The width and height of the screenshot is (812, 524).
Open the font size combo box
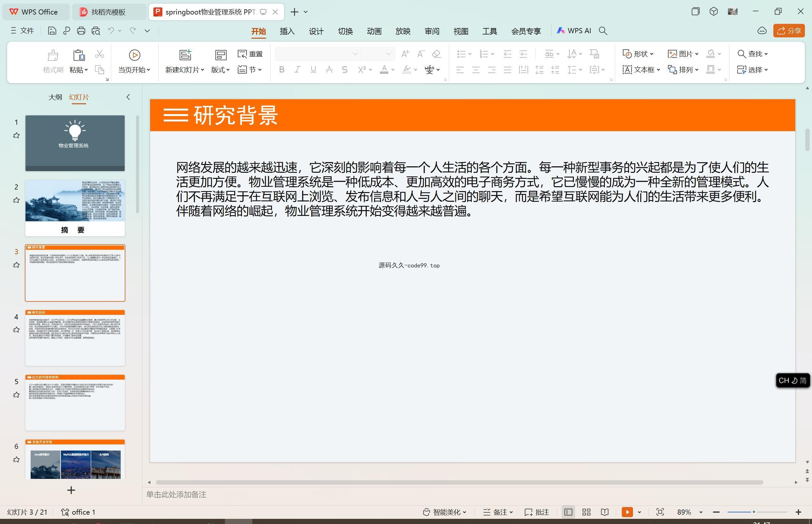(377, 54)
